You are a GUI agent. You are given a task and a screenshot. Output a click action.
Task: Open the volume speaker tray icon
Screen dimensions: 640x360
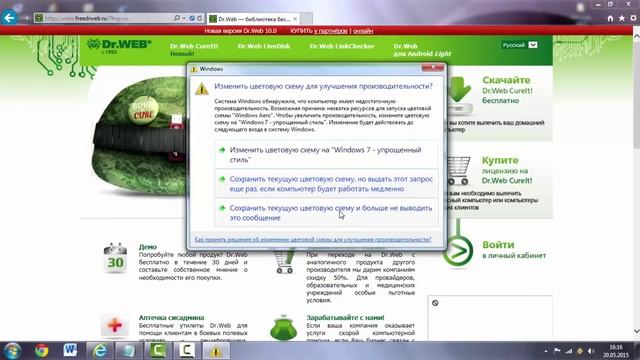click(591, 351)
